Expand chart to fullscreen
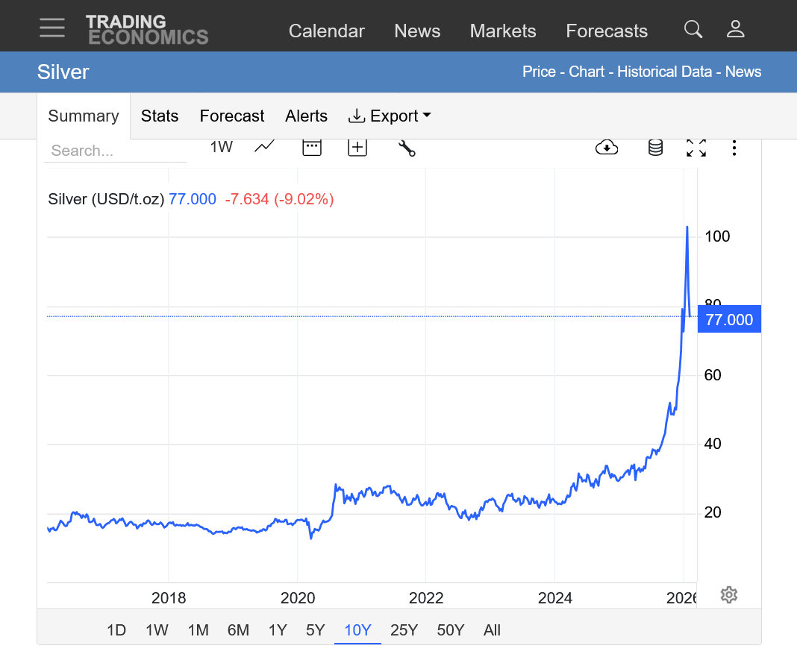The image size is (797, 672). [x=696, y=148]
